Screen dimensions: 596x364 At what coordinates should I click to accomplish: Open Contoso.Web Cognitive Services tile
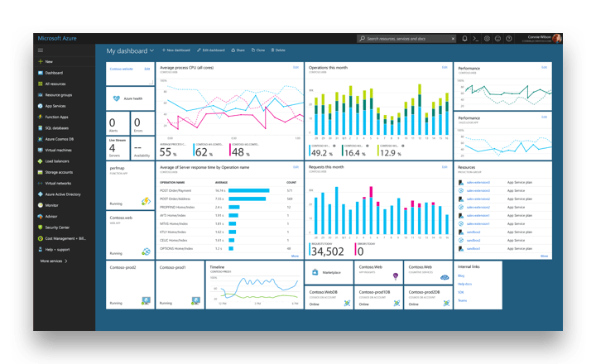(428, 272)
